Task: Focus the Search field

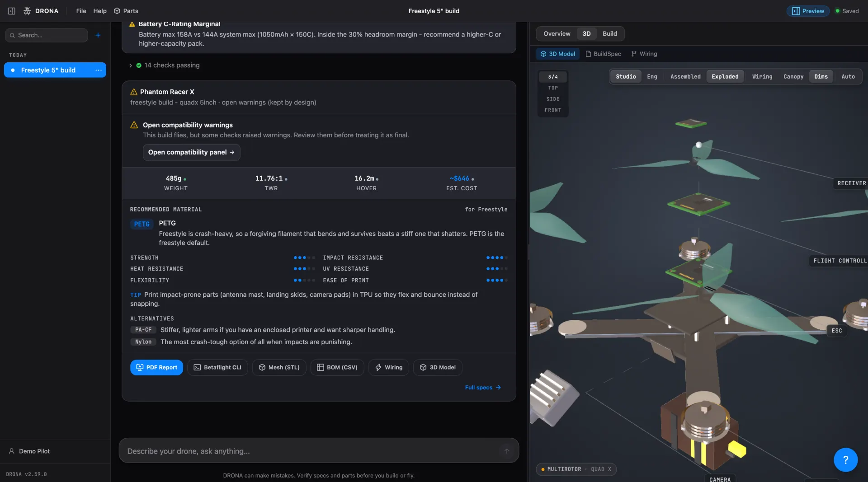Action: [x=47, y=35]
